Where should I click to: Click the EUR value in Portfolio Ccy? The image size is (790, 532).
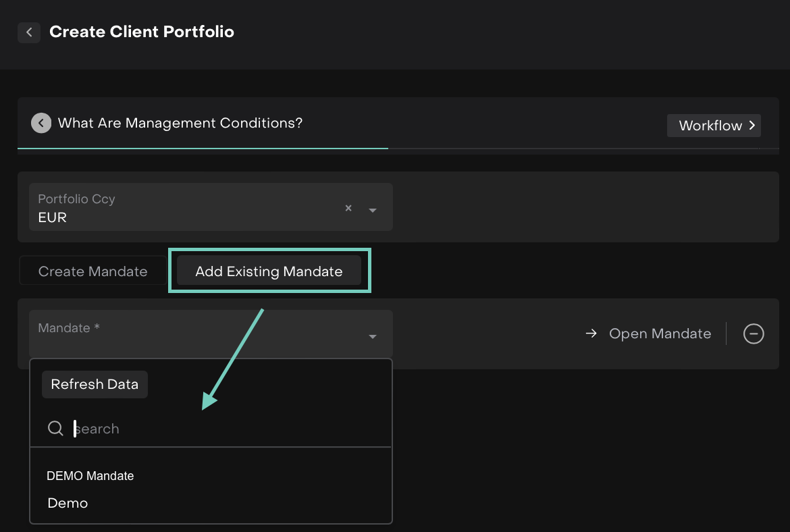(53, 217)
